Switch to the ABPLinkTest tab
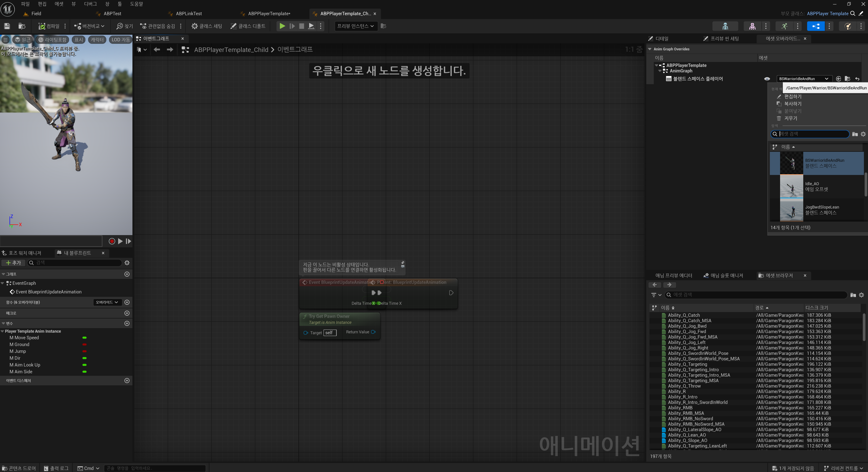868x472 pixels. (189, 13)
